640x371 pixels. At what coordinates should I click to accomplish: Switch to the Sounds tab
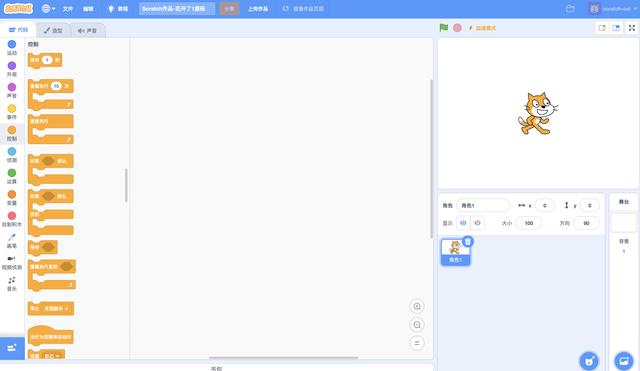coord(87,30)
